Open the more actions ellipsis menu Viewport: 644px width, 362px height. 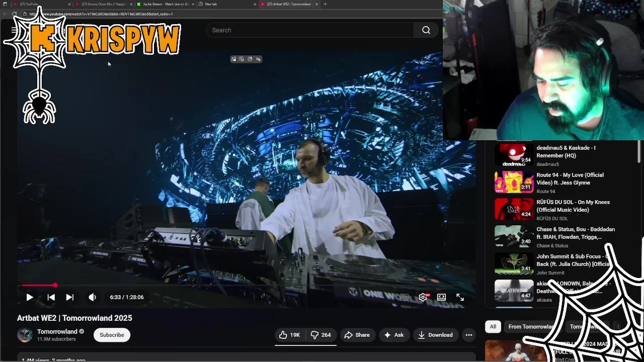(469, 335)
